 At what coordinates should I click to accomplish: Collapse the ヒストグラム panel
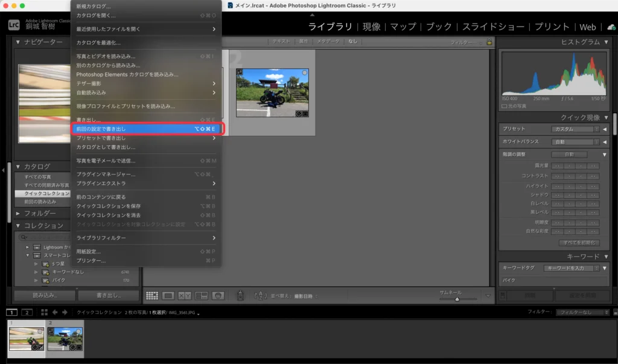605,42
